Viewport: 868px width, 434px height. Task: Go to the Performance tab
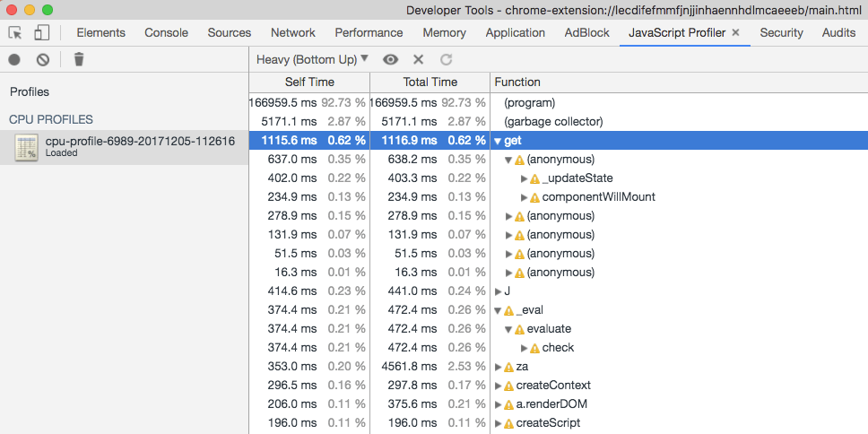pyautogui.click(x=369, y=32)
